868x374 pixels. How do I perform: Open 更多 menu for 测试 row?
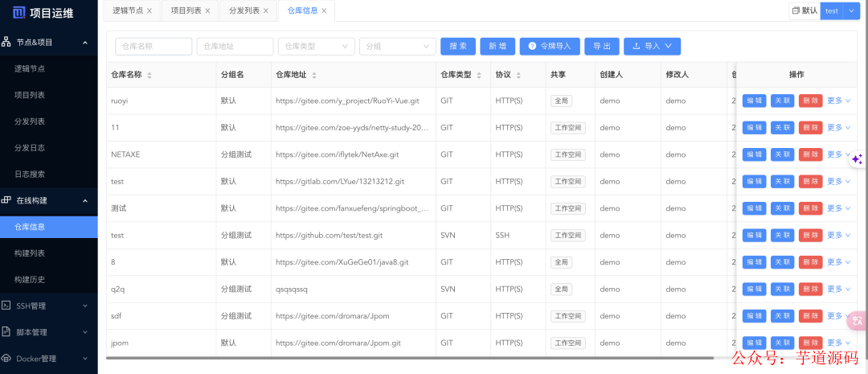coord(838,208)
